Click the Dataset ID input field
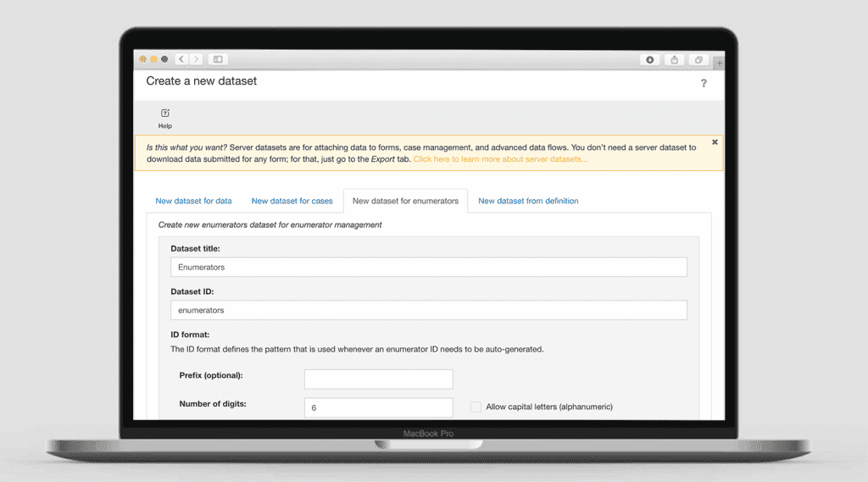The image size is (868, 482). tap(429, 310)
